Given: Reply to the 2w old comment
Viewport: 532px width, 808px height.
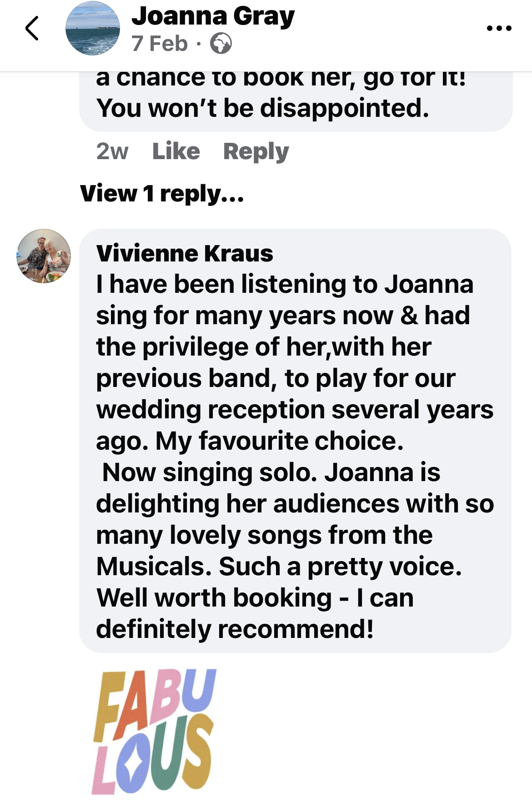Looking at the screenshot, I should tap(256, 151).
